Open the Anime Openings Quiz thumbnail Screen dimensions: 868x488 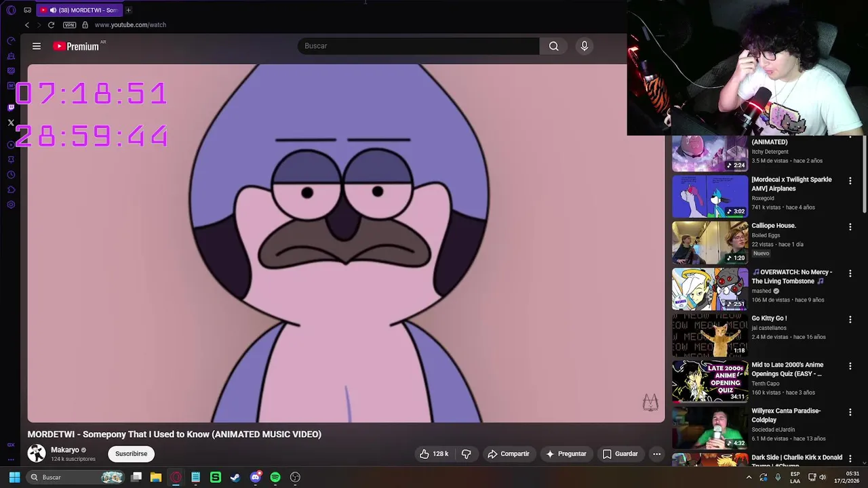coord(710,382)
